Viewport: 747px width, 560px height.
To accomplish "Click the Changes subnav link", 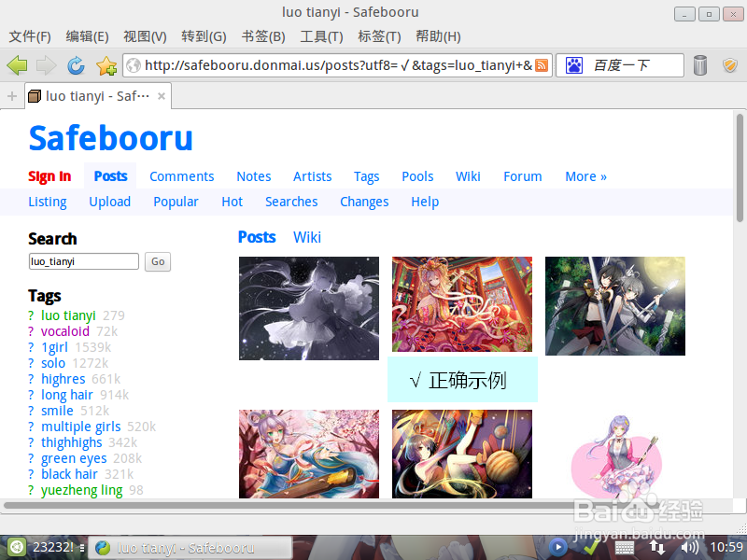I will [364, 203].
